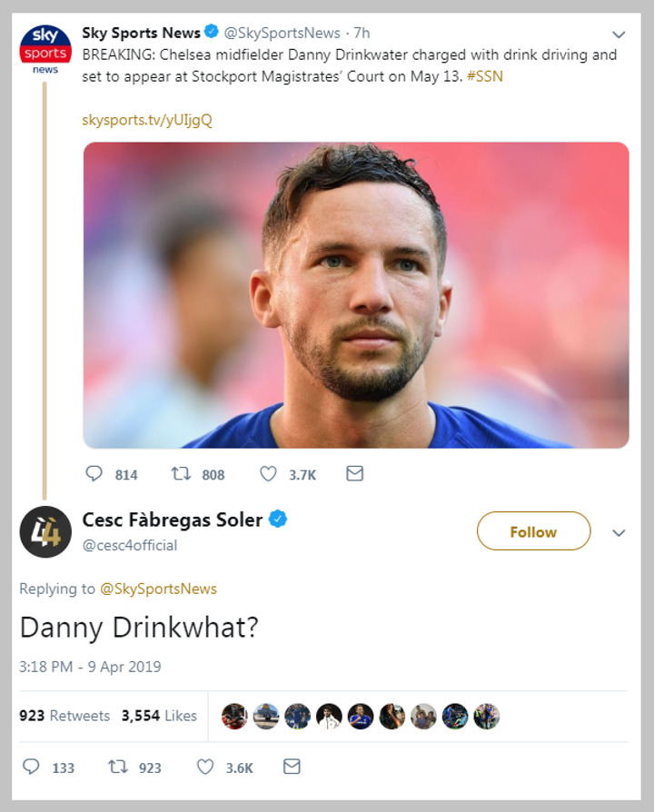This screenshot has height=812, width=654.
Task: View the 3,554 Likes list
Action: [159, 716]
